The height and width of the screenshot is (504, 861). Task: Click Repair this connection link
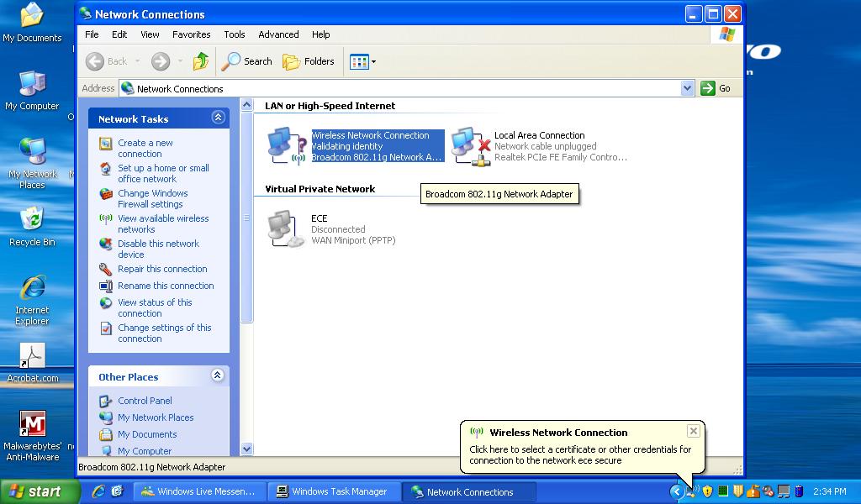[162, 269]
